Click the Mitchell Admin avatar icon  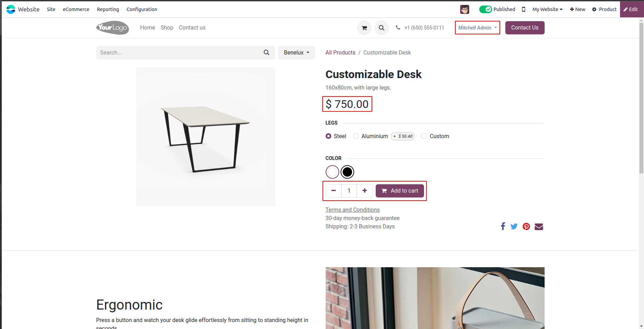[x=464, y=9]
